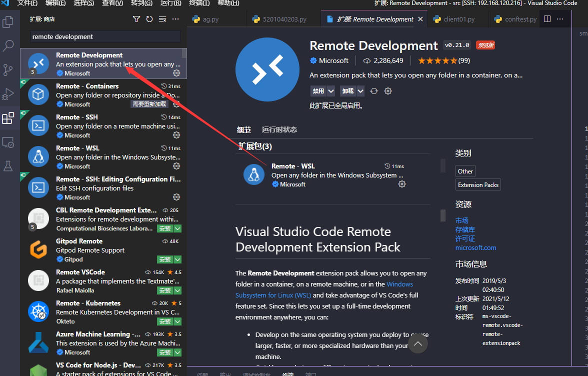Open extensions view more actions menu
Image resolution: width=588 pixels, height=376 pixels.
[x=175, y=19]
